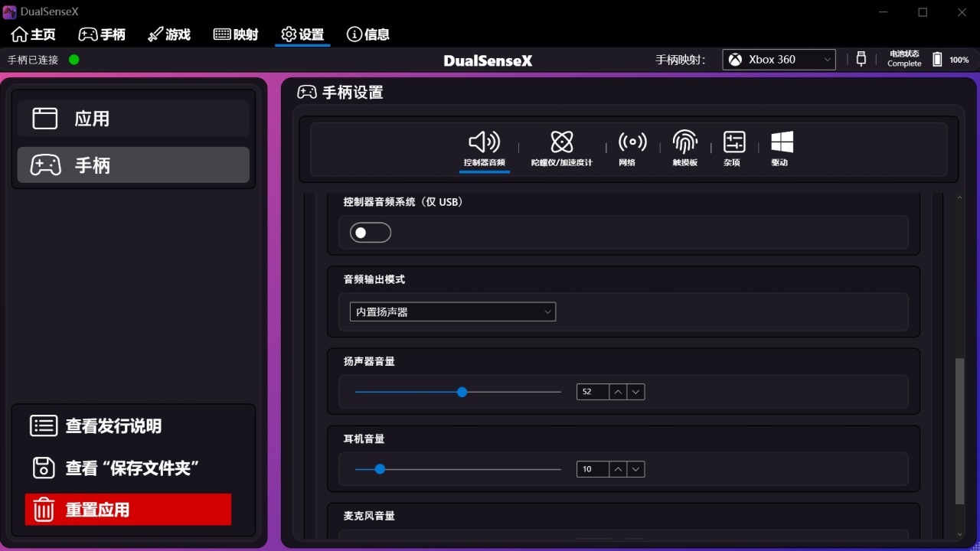Screen dimensions: 980x551
Task: Open the 游戏 games tab
Action: [169, 34]
